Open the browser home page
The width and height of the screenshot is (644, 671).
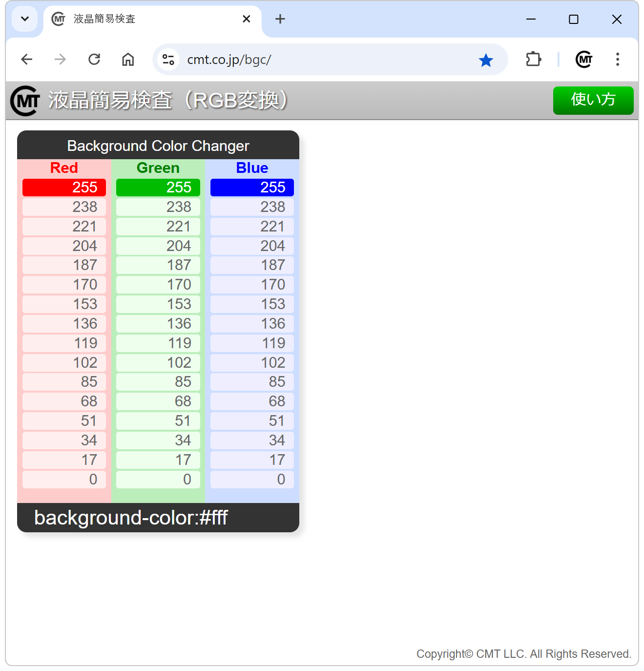(128, 60)
